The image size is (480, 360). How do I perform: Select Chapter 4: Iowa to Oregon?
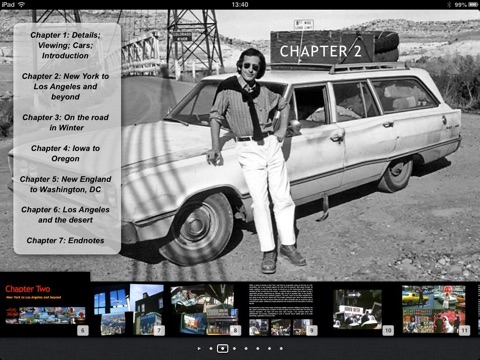pos(65,153)
